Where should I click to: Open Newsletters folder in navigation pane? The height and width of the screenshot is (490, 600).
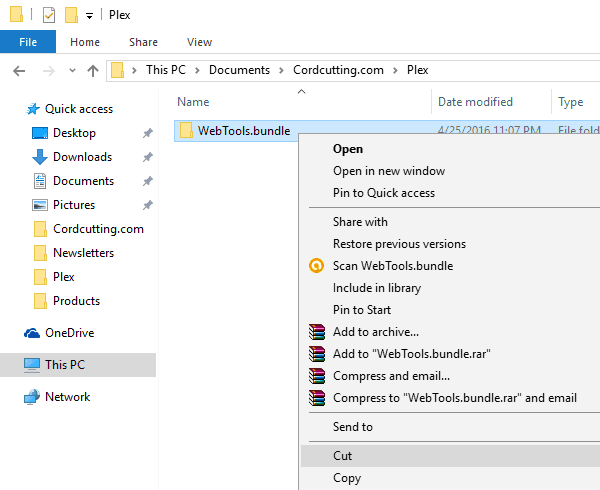(x=83, y=253)
